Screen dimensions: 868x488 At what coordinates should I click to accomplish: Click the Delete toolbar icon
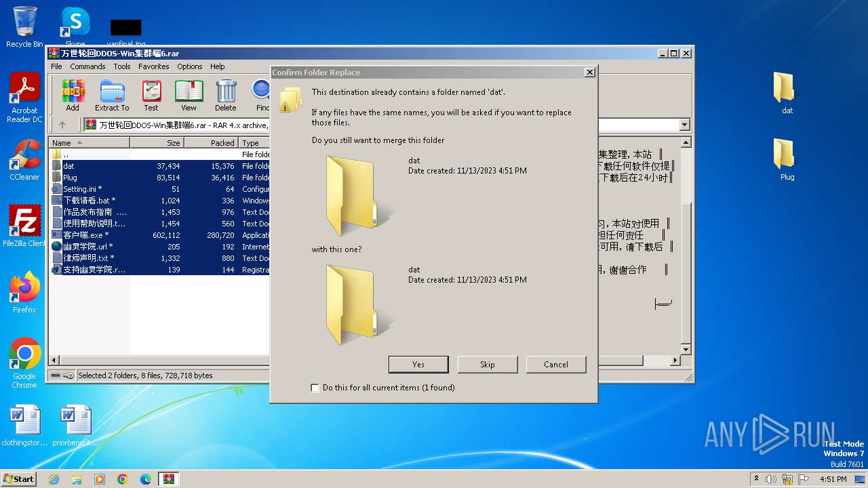tap(226, 96)
